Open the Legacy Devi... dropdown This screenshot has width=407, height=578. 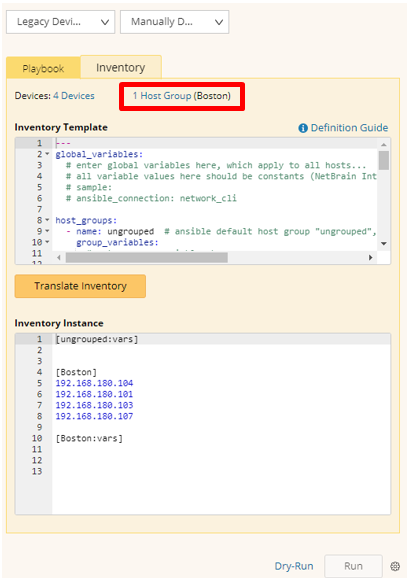click(60, 22)
